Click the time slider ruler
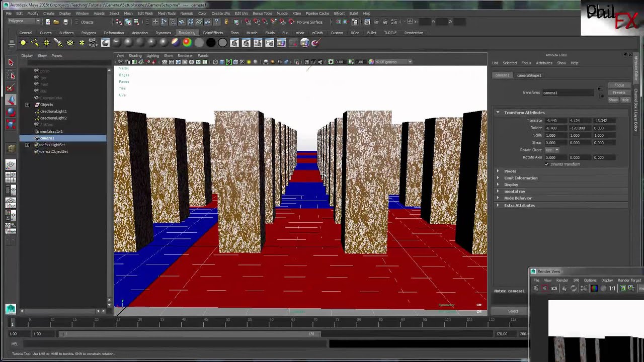 click(269, 322)
